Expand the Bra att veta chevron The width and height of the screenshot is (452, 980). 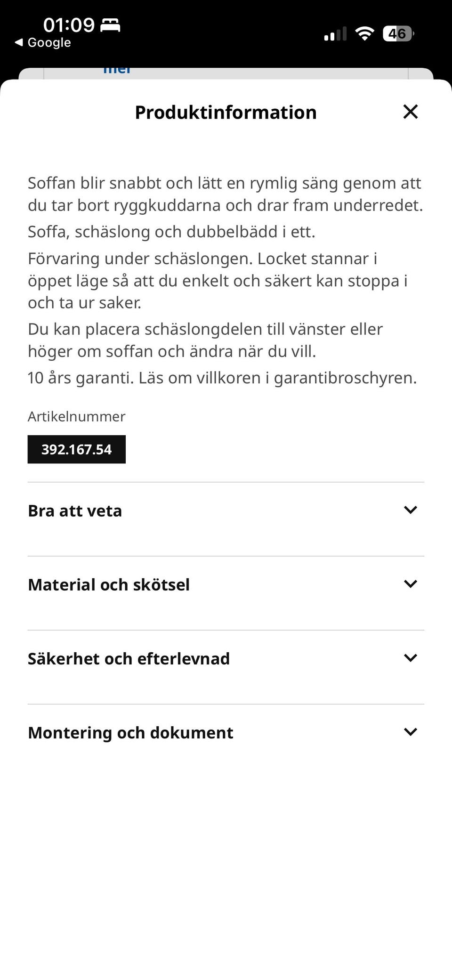click(x=411, y=510)
